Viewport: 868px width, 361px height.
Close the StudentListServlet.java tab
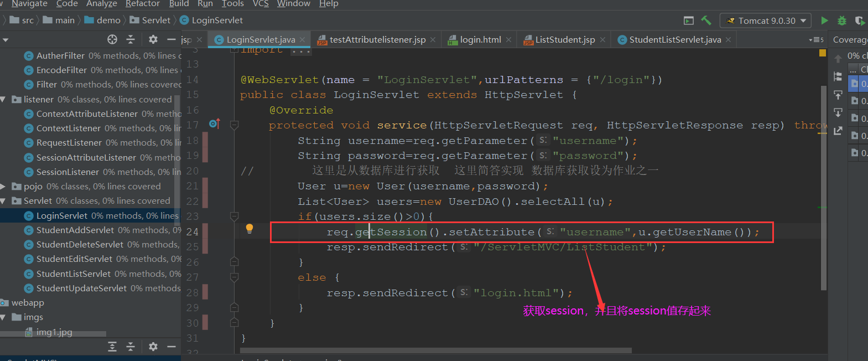point(729,40)
